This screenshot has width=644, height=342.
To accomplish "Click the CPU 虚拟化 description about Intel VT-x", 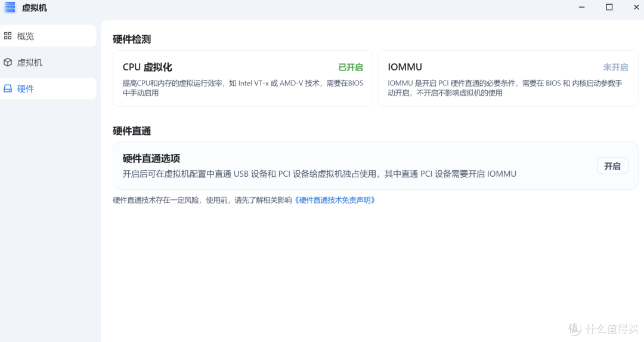I will point(243,88).
